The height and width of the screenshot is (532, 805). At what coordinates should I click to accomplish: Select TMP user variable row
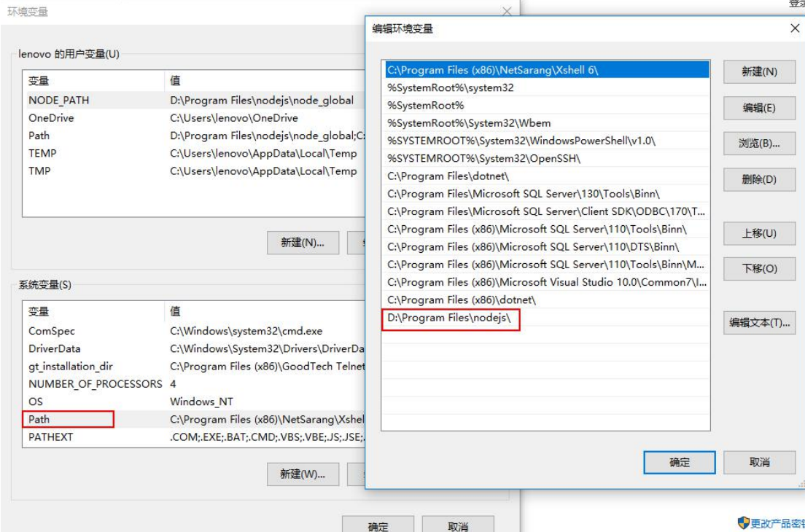(195, 171)
